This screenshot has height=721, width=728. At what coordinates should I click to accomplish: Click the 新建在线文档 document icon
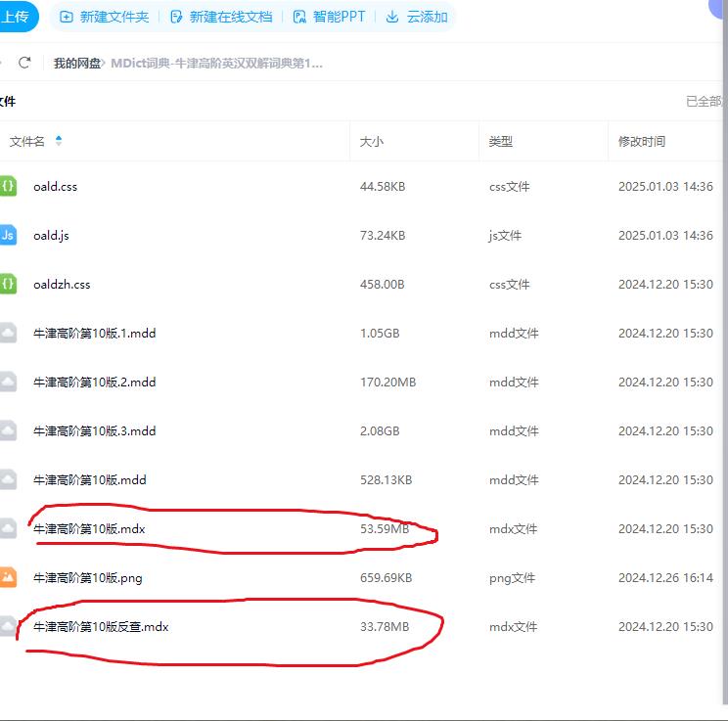(176, 18)
